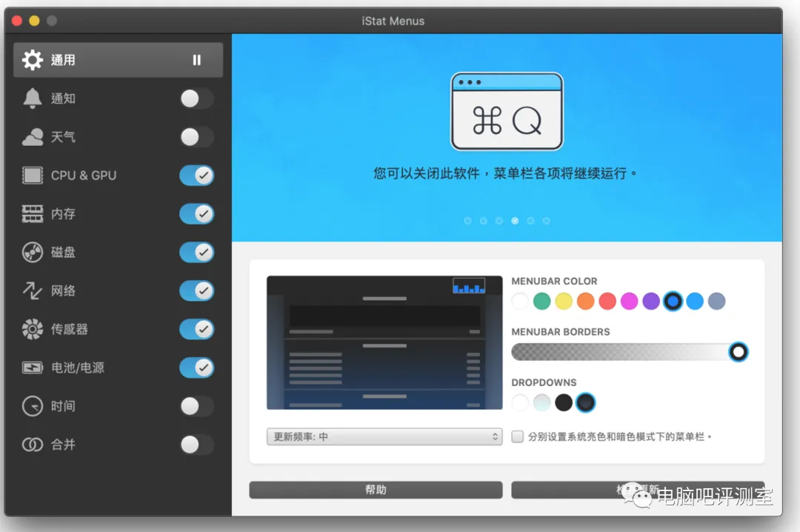This screenshot has width=800, height=532.
Task: Click the fan icon for 传感器
Action: coord(32,329)
